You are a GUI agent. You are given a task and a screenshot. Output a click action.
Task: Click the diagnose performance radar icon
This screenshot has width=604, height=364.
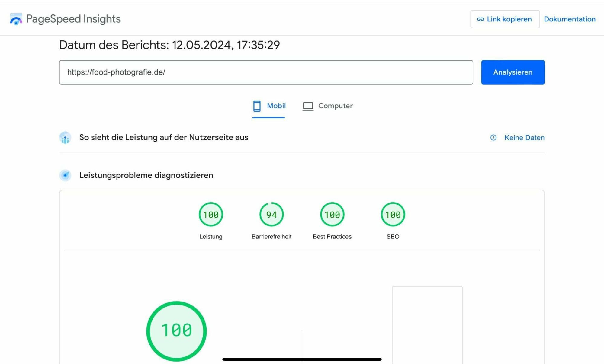[x=65, y=175]
